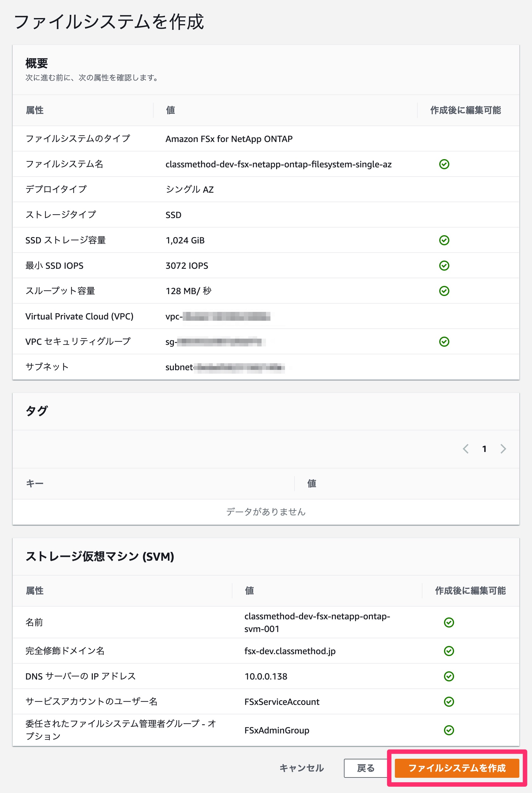Screen dimensions: 532x793
Task: Click the editable check icon for ファイルシステム名
Action: [444, 164]
